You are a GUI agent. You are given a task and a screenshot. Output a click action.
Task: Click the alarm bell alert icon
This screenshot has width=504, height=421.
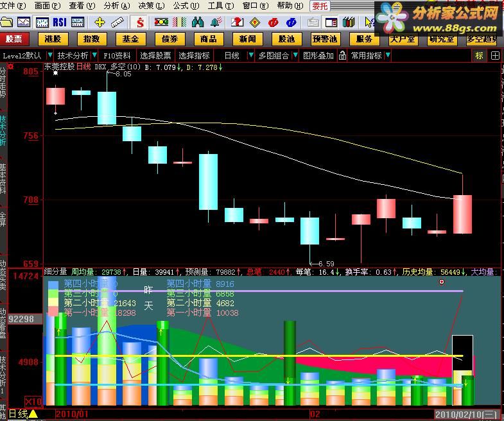217,22
